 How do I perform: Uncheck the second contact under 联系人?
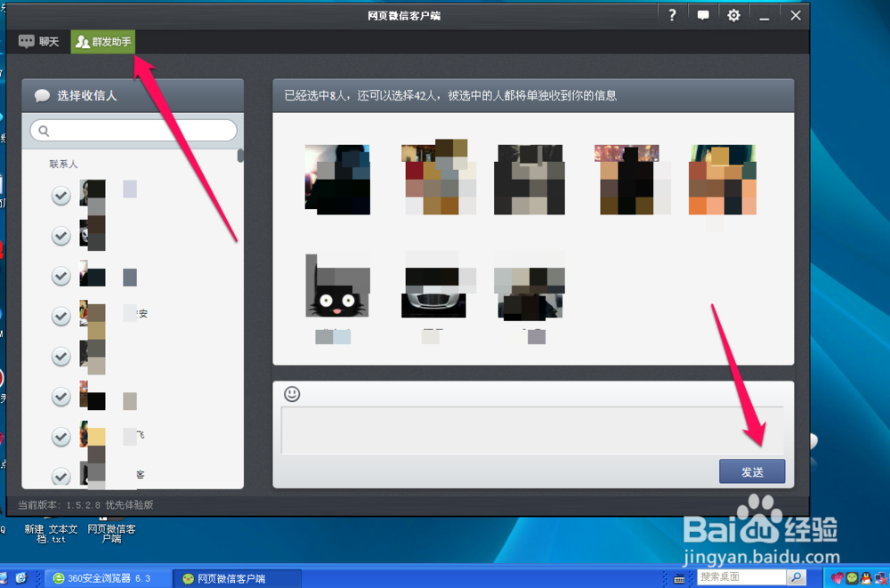click(x=61, y=236)
